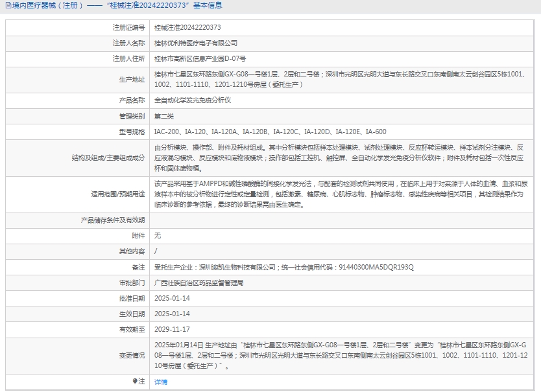
Task: Click the management category value 第二类
Action: (164, 116)
